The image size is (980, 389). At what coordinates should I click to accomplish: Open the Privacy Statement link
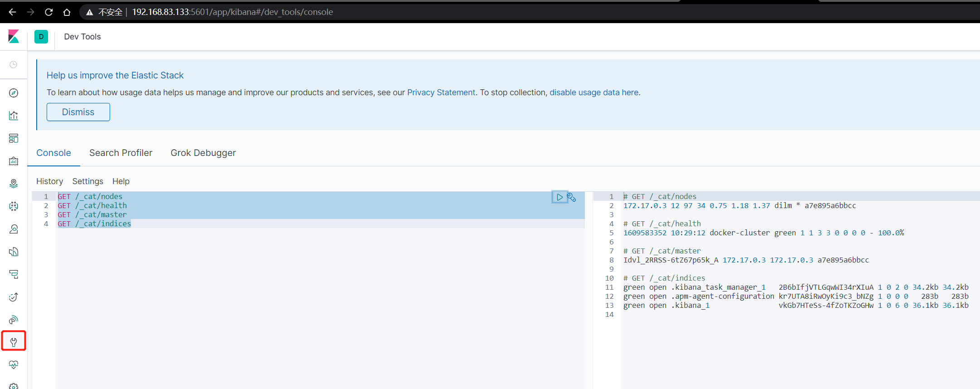coord(441,92)
